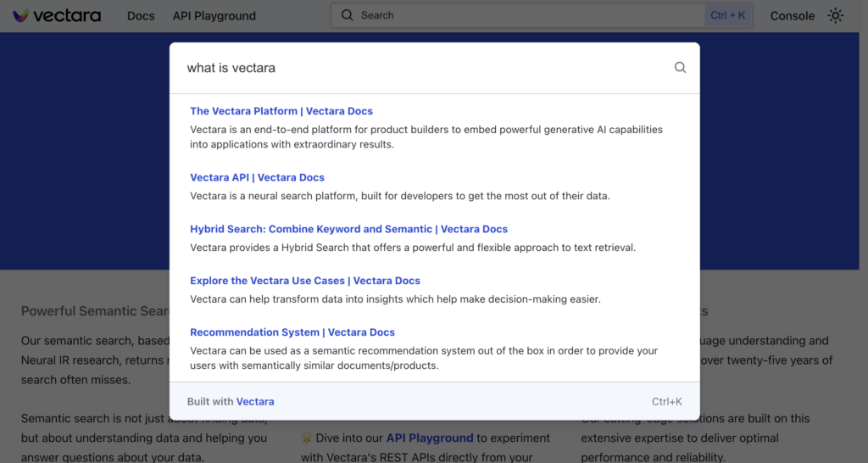868x463 pixels.
Task: Click the 'what is vectara' query input
Action: (424, 68)
